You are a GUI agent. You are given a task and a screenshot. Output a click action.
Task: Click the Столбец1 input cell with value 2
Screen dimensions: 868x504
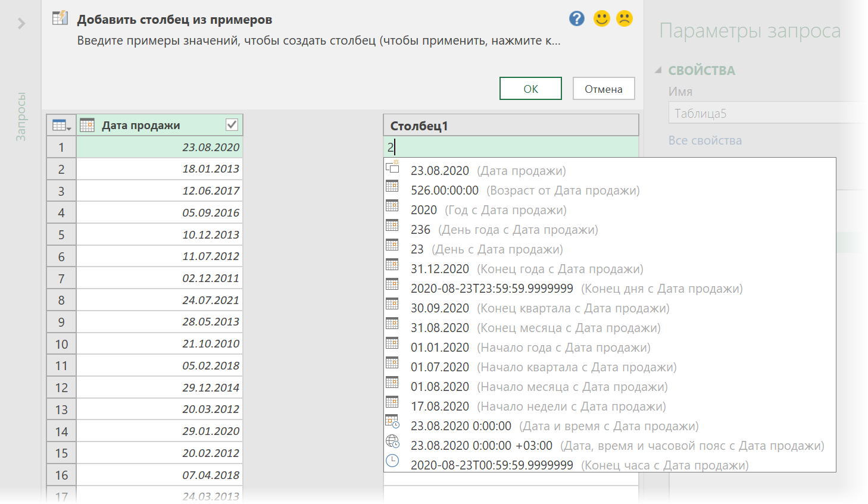(511, 147)
